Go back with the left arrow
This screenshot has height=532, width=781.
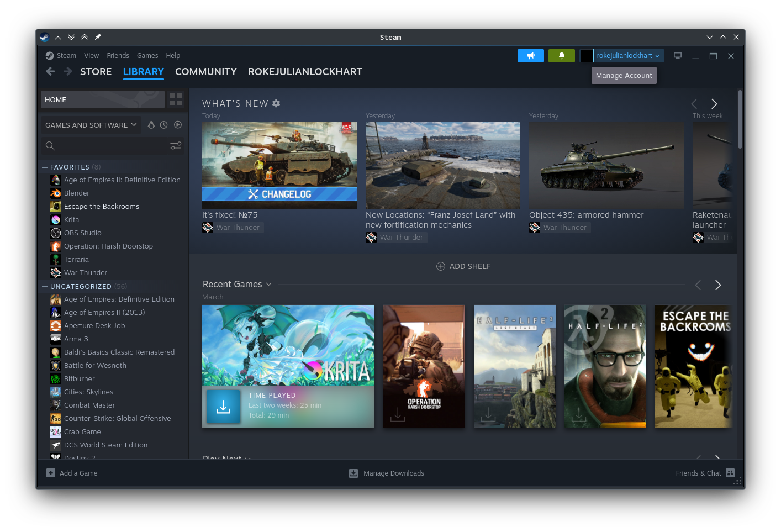tap(50, 72)
